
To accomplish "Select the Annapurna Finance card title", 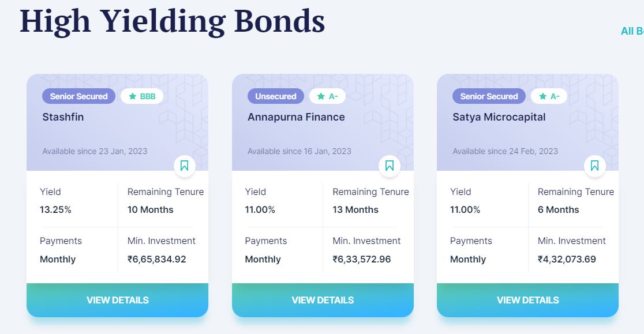I will [296, 117].
